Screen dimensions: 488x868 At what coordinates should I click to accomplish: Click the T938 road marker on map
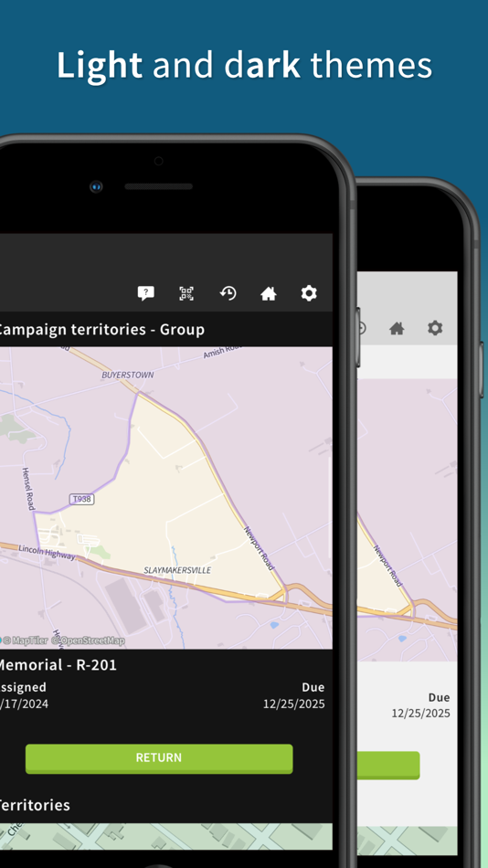(x=82, y=499)
